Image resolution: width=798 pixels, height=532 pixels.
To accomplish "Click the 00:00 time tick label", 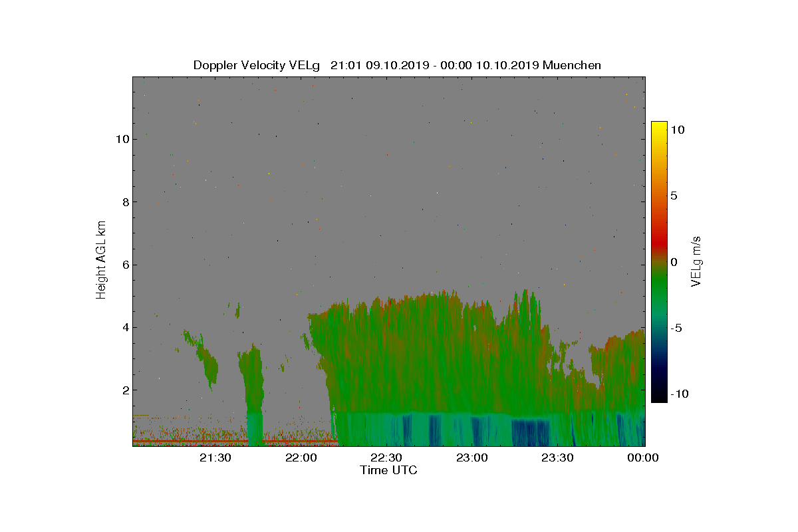I will [x=642, y=458].
